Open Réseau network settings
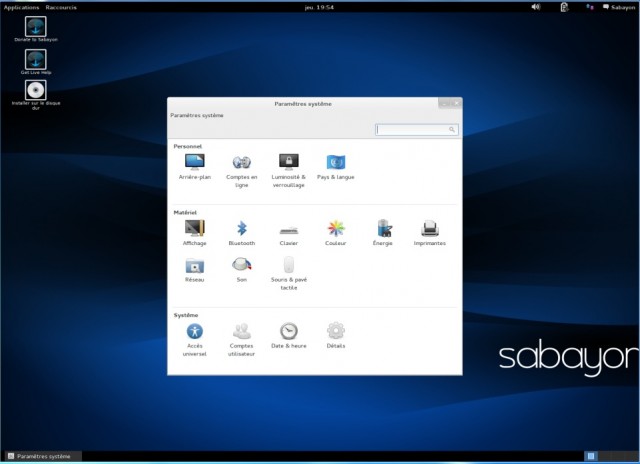Screen dimensions: 640x464 point(195,269)
